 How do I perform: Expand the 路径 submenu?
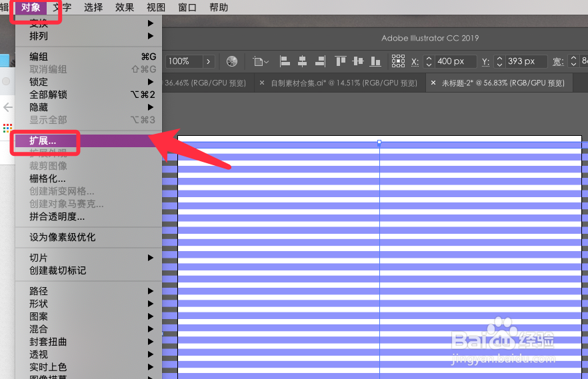pos(89,291)
